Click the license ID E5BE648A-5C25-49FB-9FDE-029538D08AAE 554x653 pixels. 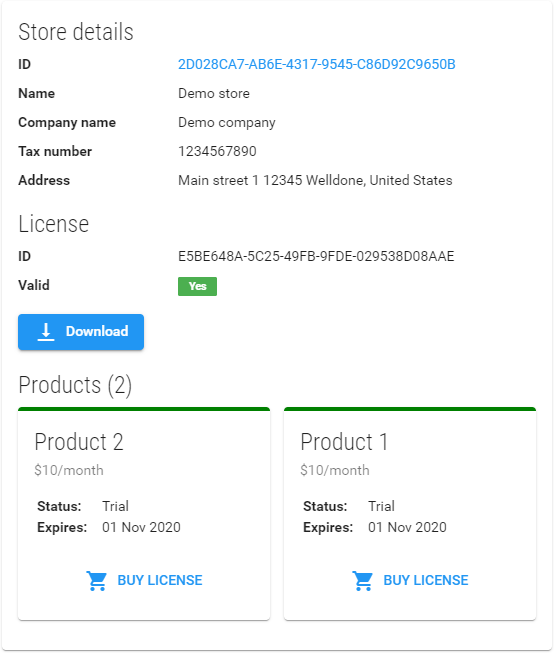(x=316, y=256)
